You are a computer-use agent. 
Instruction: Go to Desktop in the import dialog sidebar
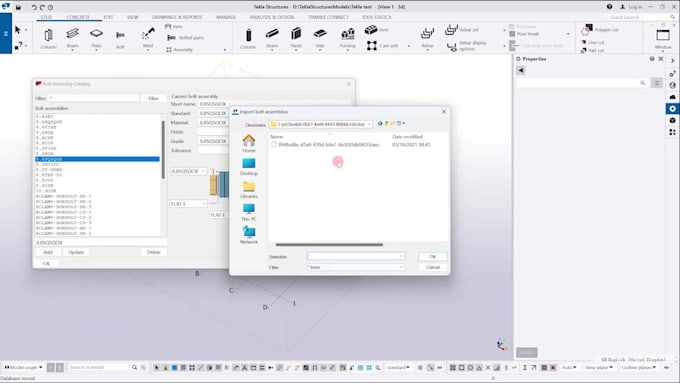(x=248, y=167)
